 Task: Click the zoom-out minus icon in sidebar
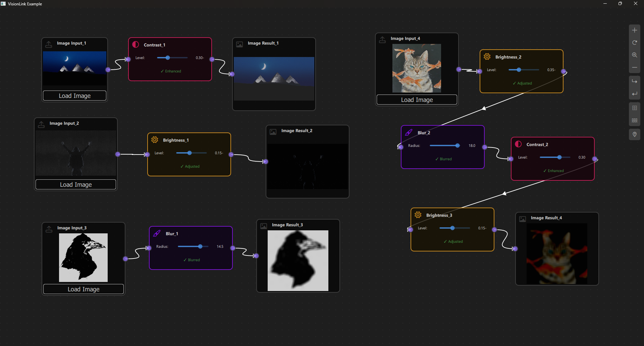point(635,67)
